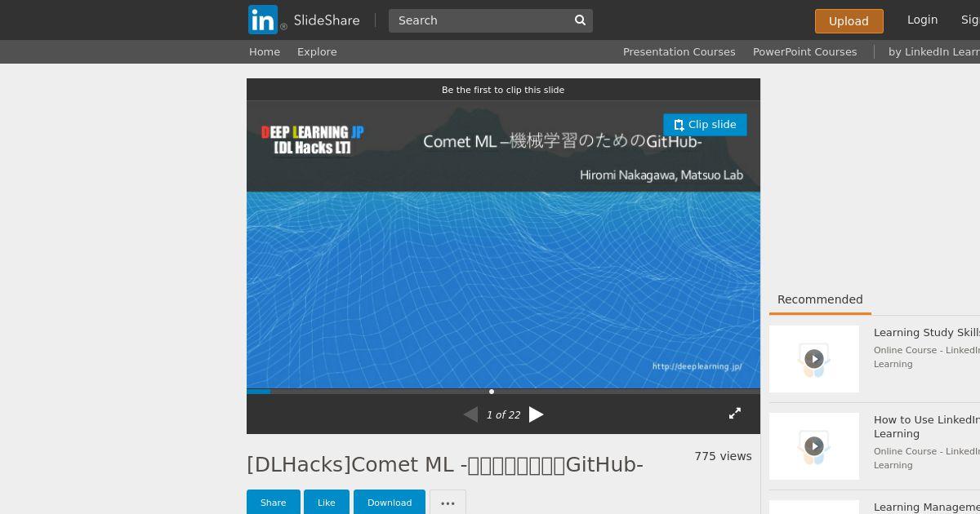The height and width of the screenshot is (514, 980).
Task: Click the [DLHacks]Comet ML presentation title
Action: click(445, 464)
